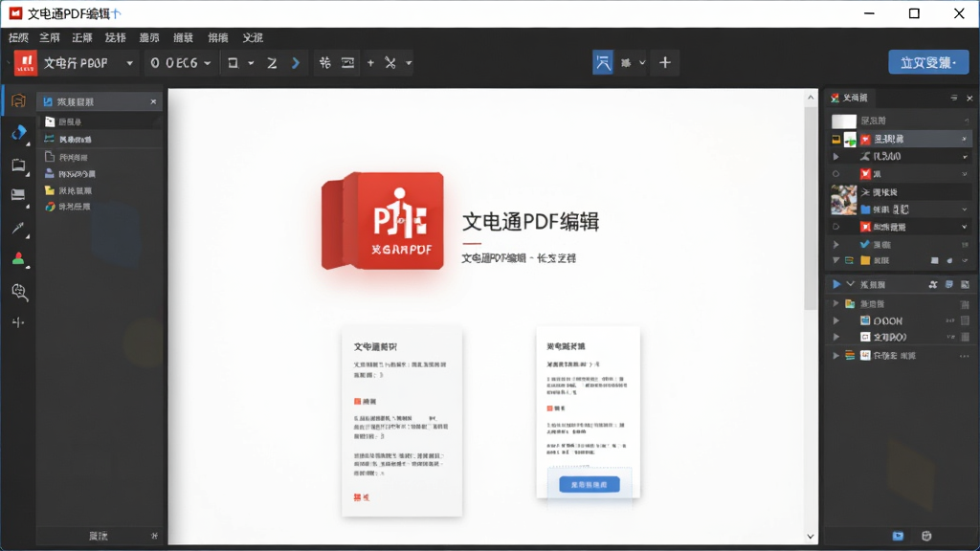This screenshot has width=980, height=551.
Task: Click the crossed-tools X icon in toolbar
Action: tap(390, 62)
